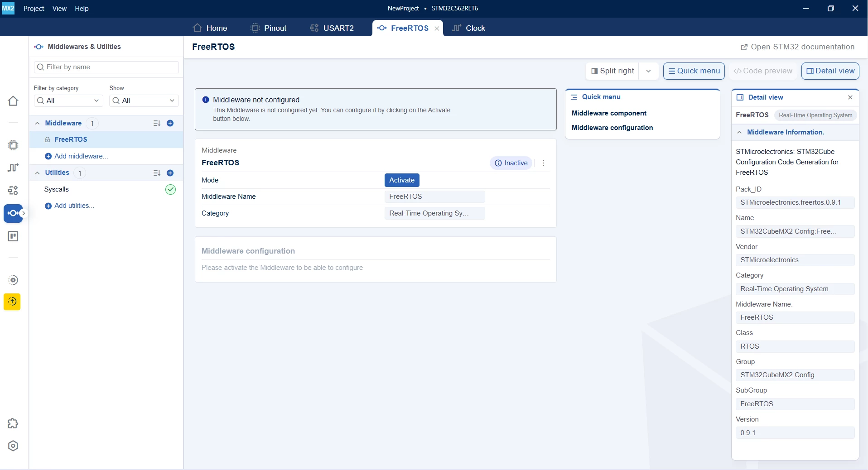Screen dimensions: 868x470
Task: Toggle the Quick menu panel
Action: pyautogui.click(x=694, y=71)
